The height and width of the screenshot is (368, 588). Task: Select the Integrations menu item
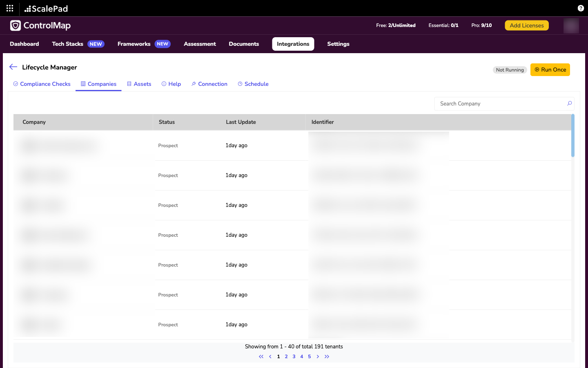coord(293,44)
